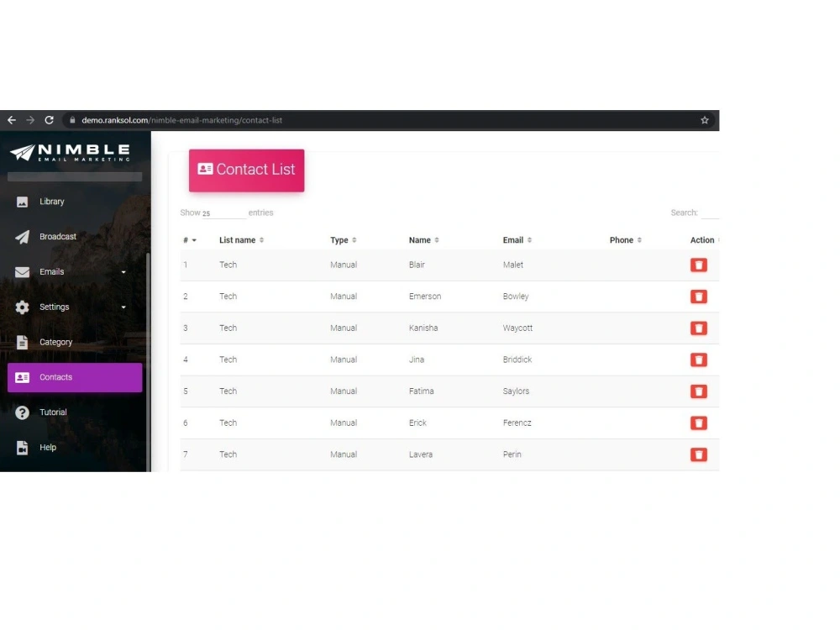Viewport: 840px width, 630px height.
Task: Click the name Fatima in row 5
Action: (x=421, y=391)
